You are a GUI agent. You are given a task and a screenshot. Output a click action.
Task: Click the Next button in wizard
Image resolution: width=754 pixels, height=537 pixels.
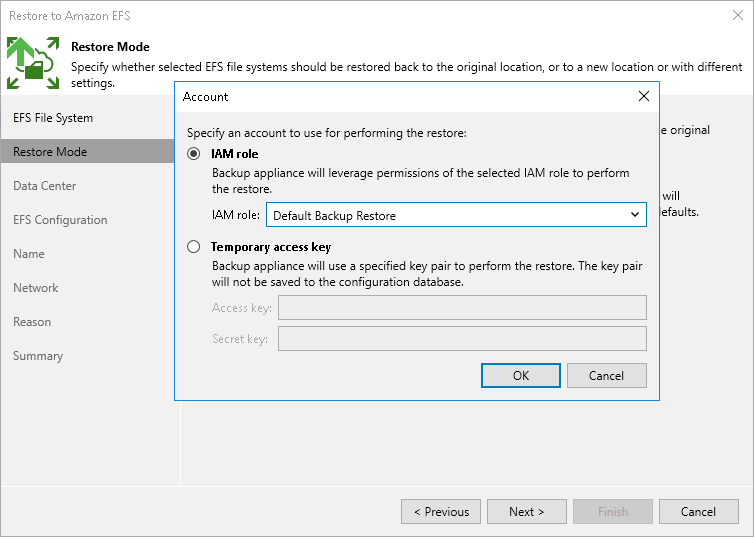tap(526, 512)
